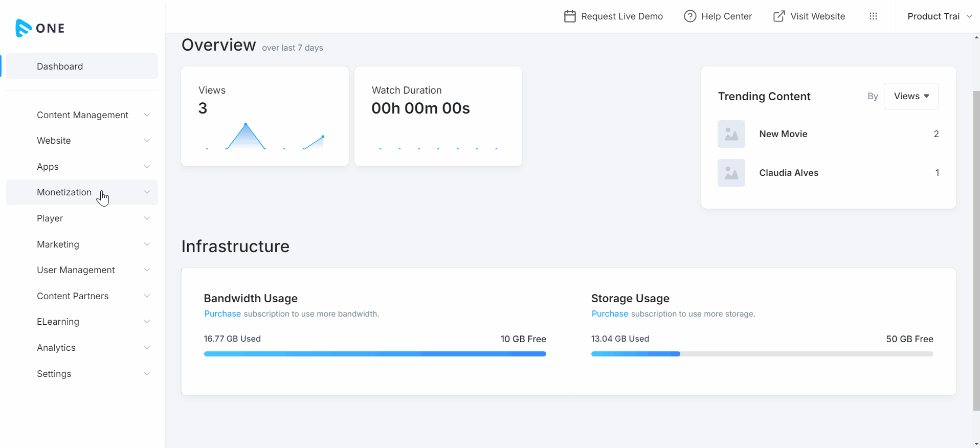The image size is (980, 448).
Task: Click the Help Center question mark icon
Action: [x=690, y=16]
